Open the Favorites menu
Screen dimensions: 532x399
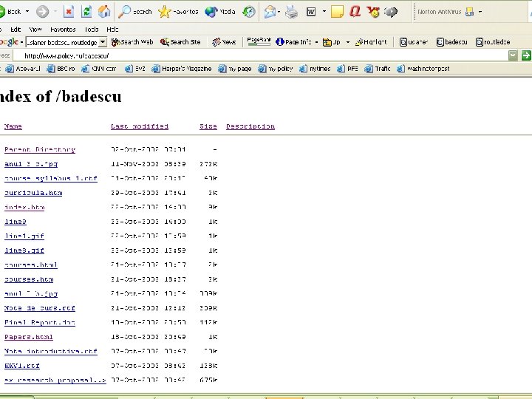click(63, 30)
